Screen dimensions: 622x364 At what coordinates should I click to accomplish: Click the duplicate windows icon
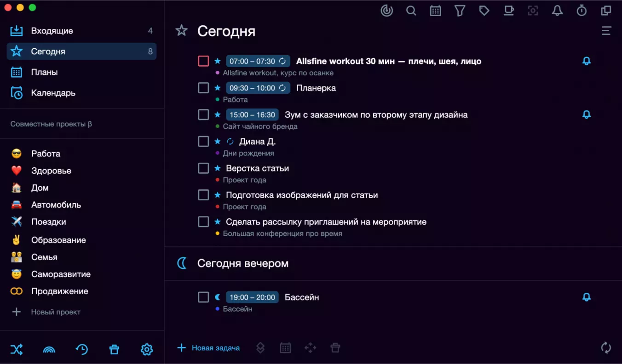point(606,11)
